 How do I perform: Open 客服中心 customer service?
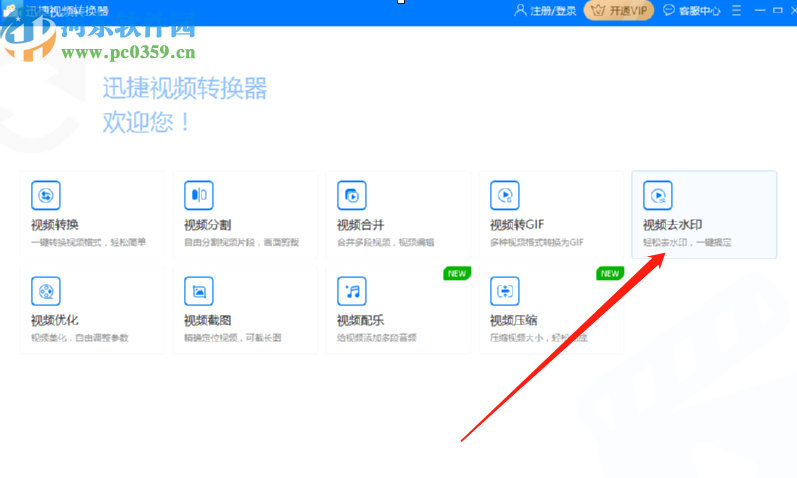click(699, 11)
